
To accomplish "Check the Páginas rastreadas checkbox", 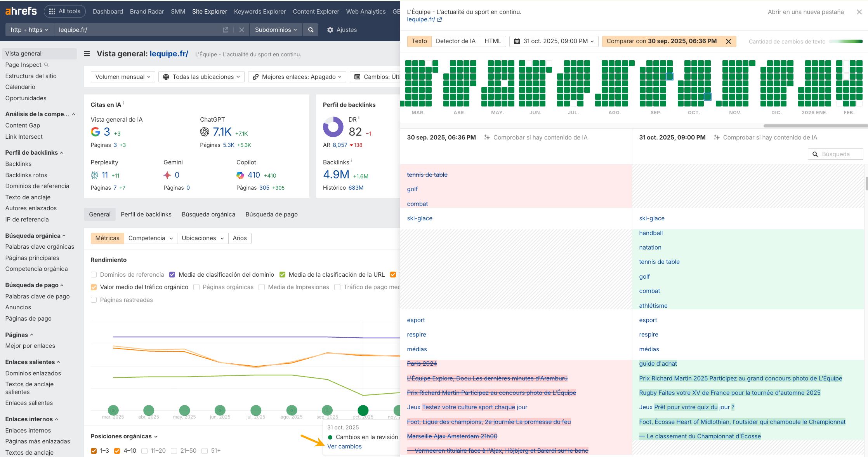I will (94, 300).
